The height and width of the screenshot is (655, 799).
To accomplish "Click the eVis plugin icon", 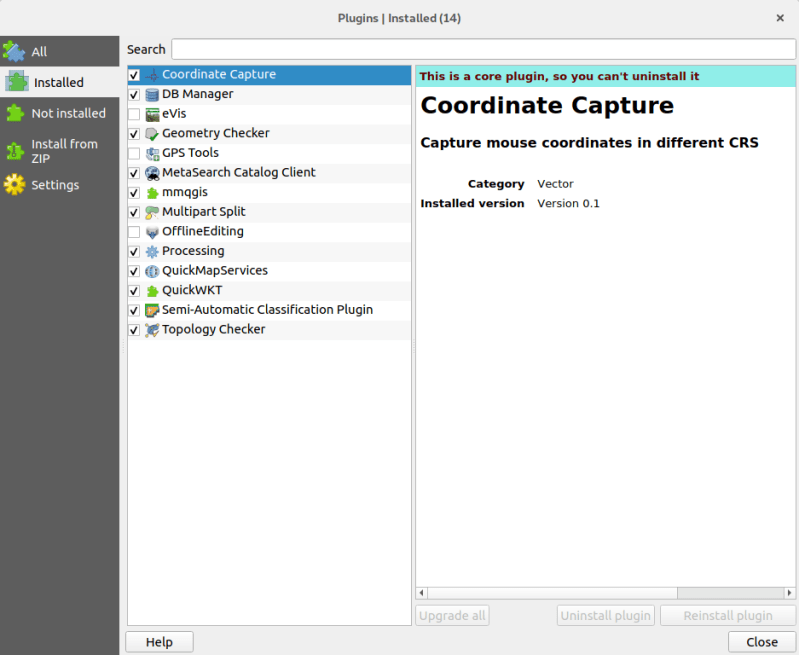I will point(152,114).
